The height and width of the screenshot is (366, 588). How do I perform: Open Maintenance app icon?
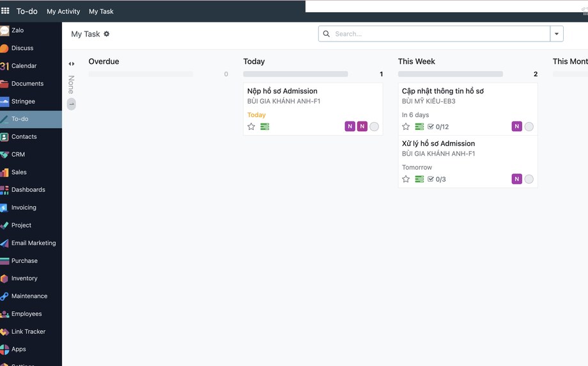tap(4, 296)
